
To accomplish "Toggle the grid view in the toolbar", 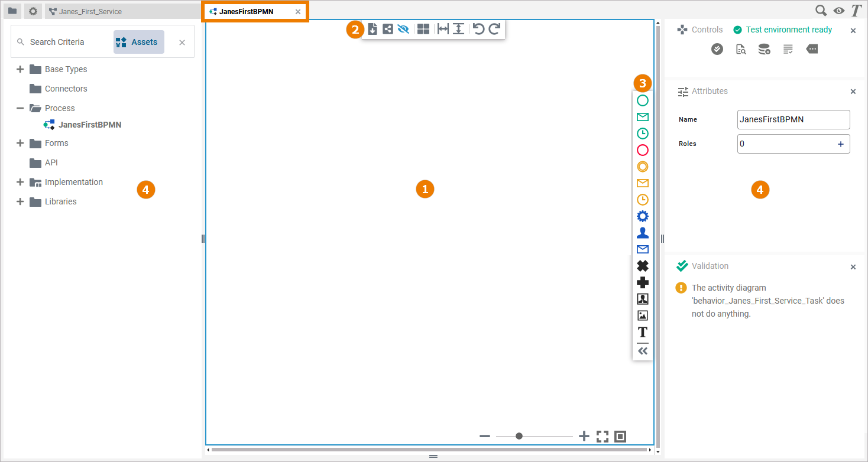I will coord(423,28).
